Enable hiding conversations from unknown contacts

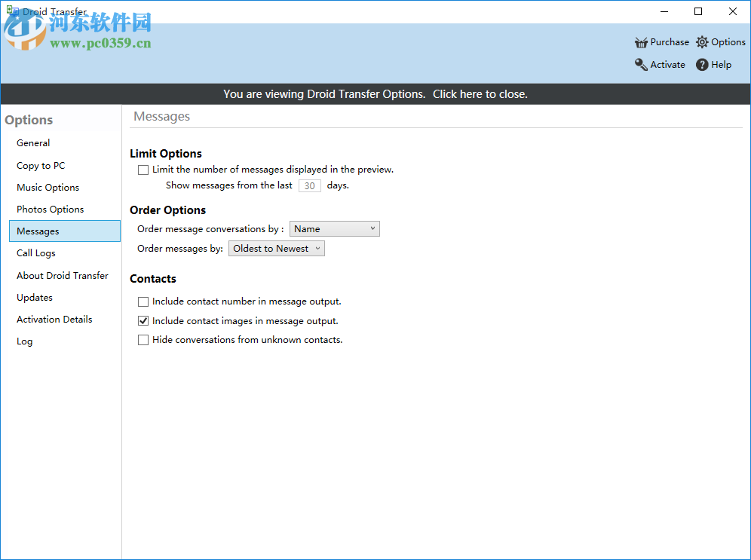[x=143, y=340]
